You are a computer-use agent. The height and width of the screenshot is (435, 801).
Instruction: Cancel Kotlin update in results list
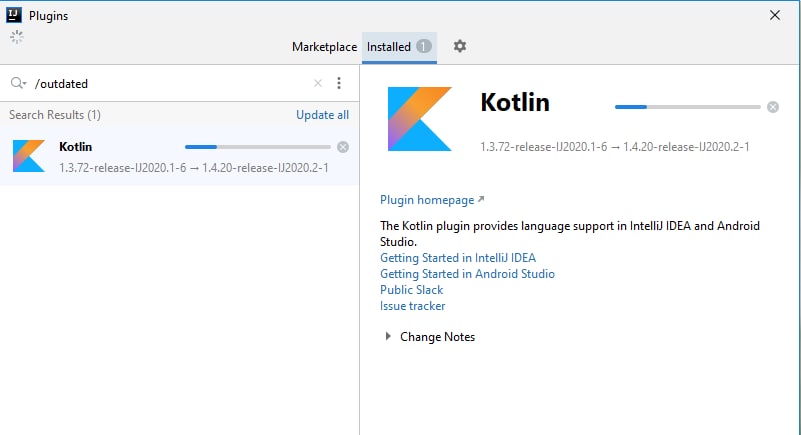pyautogui.click(x=343, y=147)
